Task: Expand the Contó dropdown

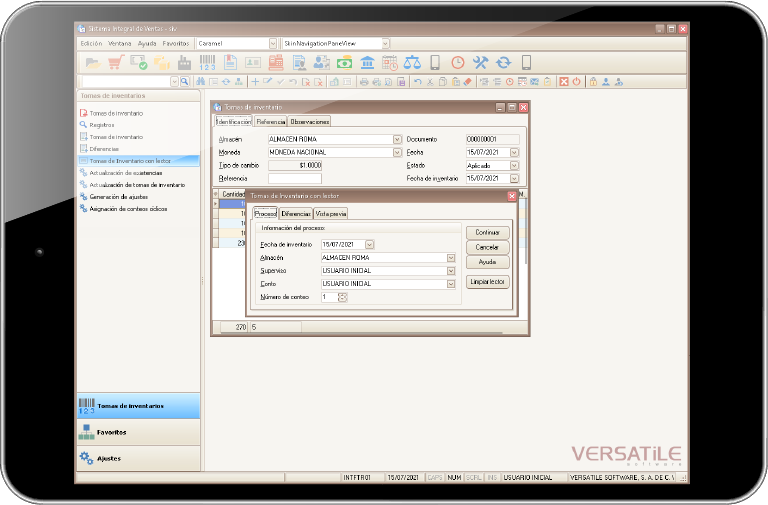Action: click(x=451, y=284)
